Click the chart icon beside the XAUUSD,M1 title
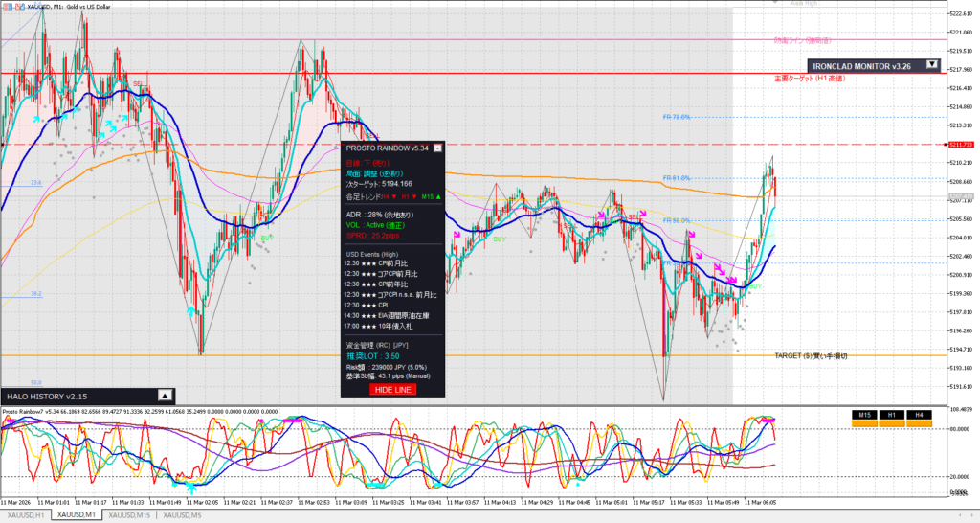 coord(6,6)
